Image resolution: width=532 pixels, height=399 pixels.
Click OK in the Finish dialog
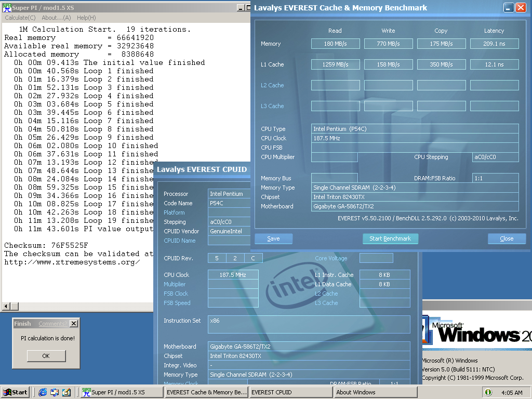click(x=46, y=356)
